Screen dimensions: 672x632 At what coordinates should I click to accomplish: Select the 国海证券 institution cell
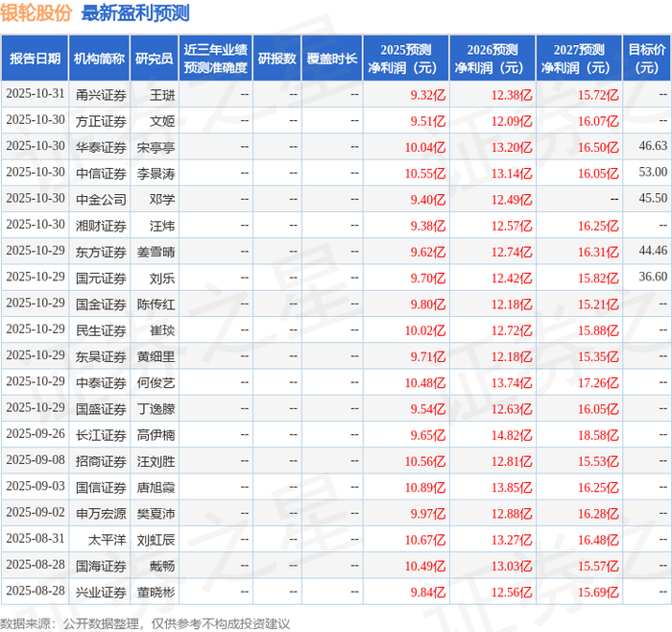101,566
